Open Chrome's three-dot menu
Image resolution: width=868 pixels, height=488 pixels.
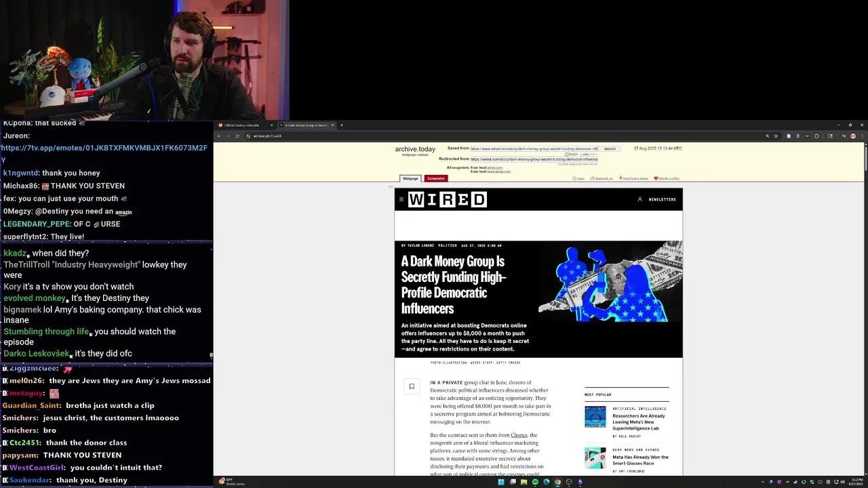861,136
